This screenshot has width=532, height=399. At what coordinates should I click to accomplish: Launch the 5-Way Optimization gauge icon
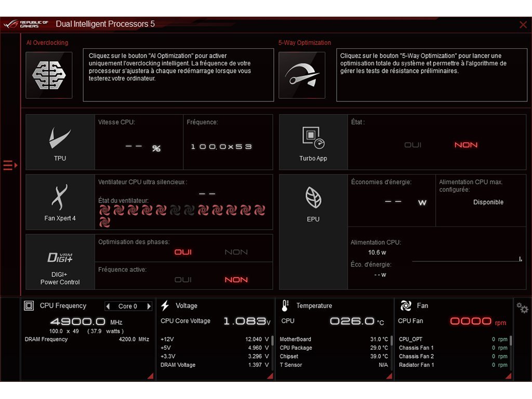coord(302,75)
